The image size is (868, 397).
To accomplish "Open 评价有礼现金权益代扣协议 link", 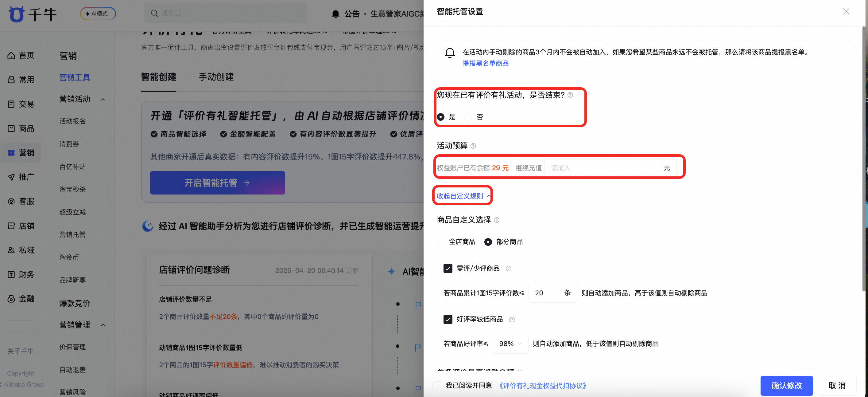I will tap(543, 386).
